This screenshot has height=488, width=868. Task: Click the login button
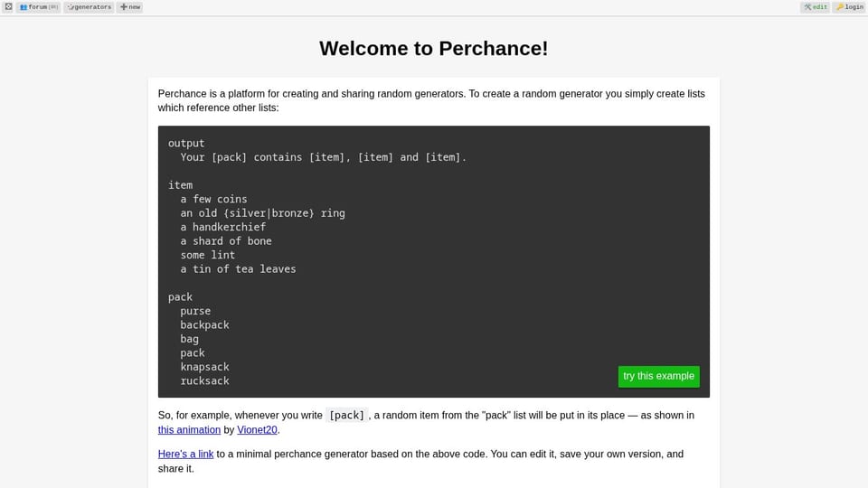(x=849, y=7)
